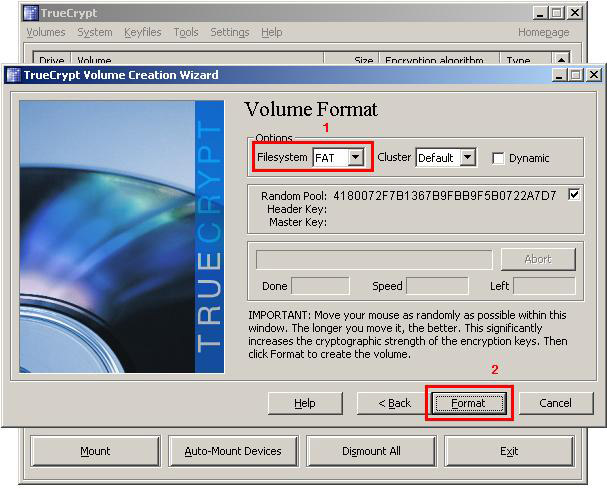607x489 pixels.
Task: Enable the Dynamic checkbox
Action: click(x=498, y=158)
